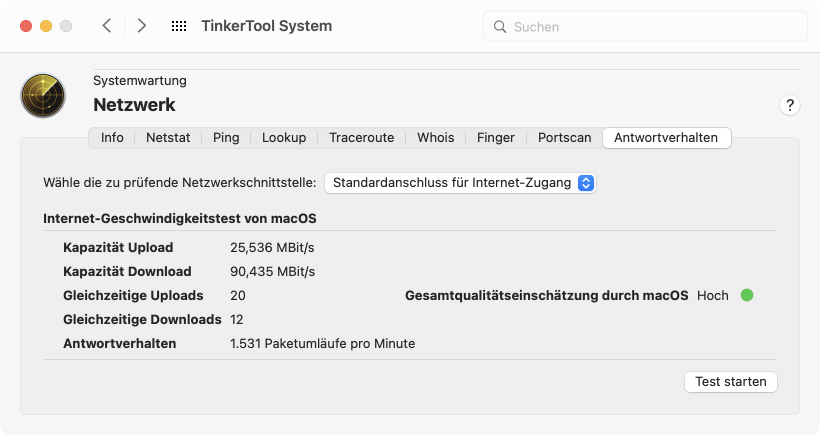Click the Gleichzeitige Uploads value 20
Screen dimensions: 820x435
click(x=238, y=295)
